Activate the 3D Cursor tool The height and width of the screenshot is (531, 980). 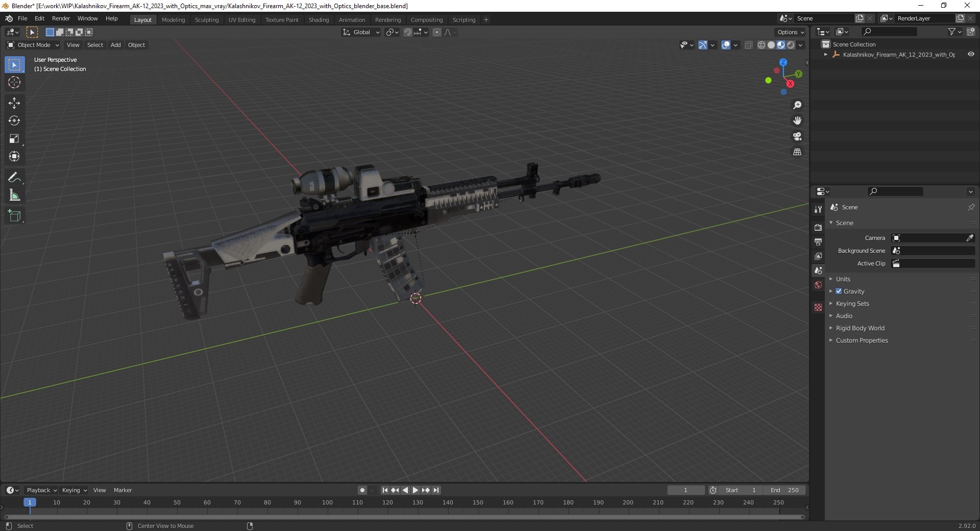pos(14,82)
